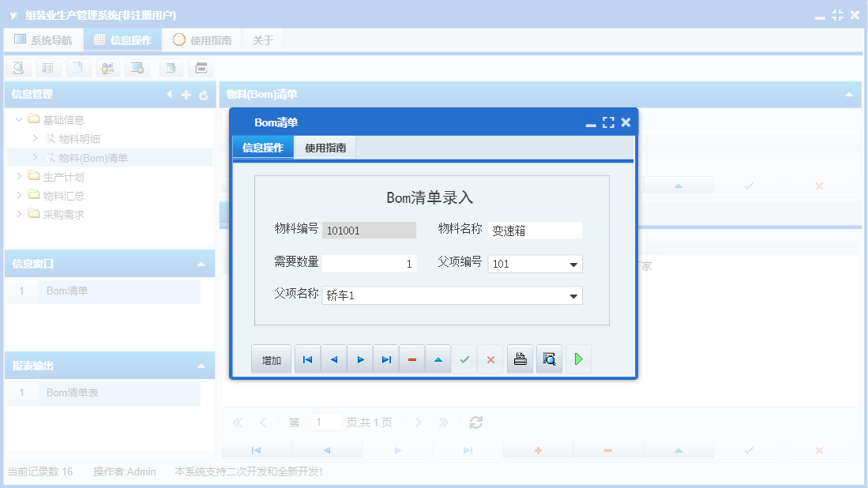The image size is (868, 488).
Task: Click the refresh icon in the pagination bar
Action: [x=475, y=422]
